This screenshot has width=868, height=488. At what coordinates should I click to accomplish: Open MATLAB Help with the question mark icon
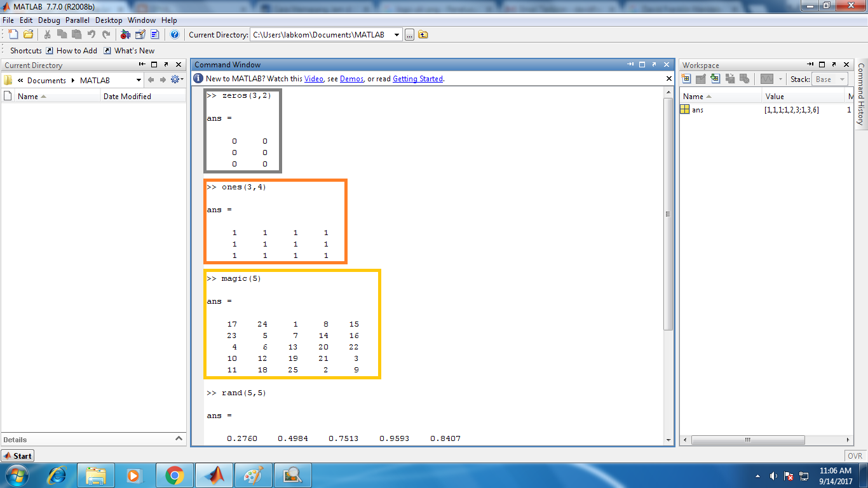click(x=174, y=34)
